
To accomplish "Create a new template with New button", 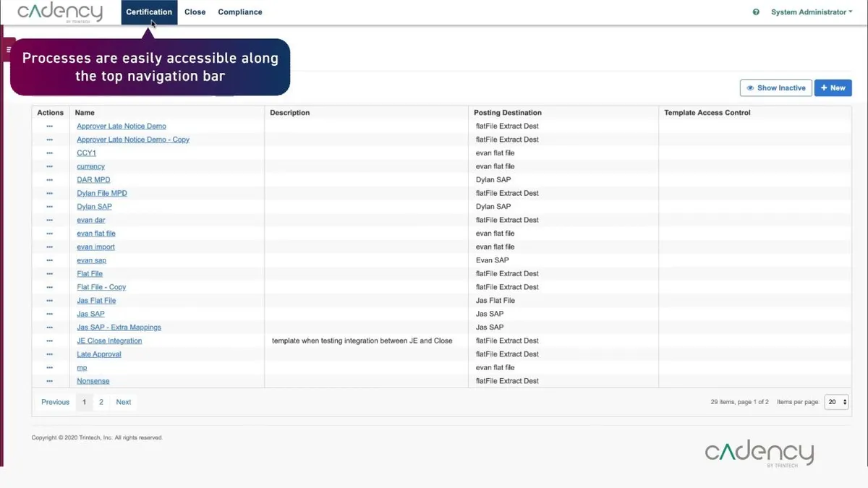I will click(833, 87).
